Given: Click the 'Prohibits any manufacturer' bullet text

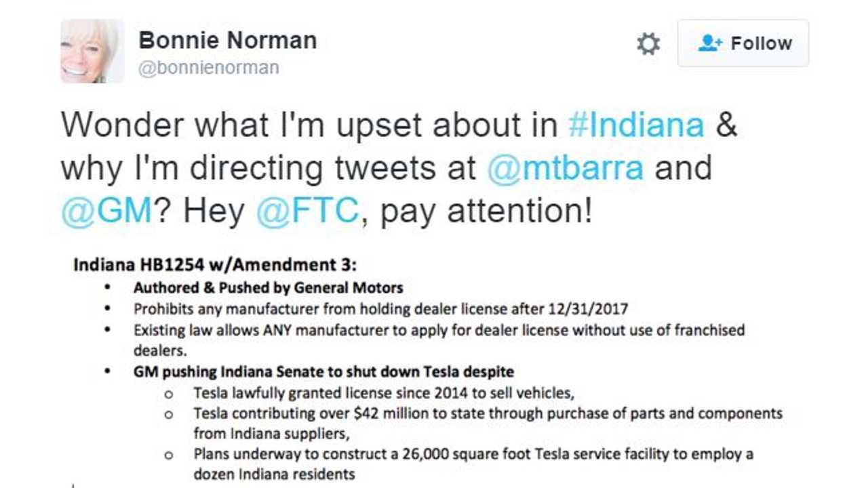Looking at the screenshot, I should pyautogui.click(x=380, y=309).
